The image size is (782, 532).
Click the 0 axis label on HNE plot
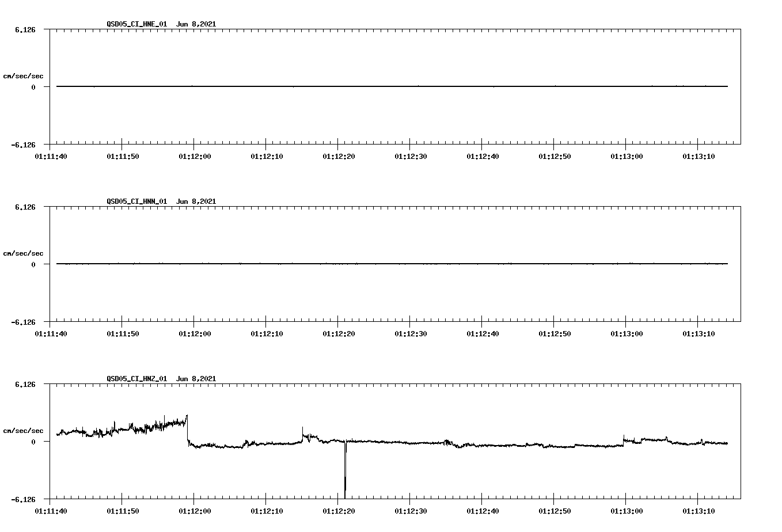(x=33, y=87)
